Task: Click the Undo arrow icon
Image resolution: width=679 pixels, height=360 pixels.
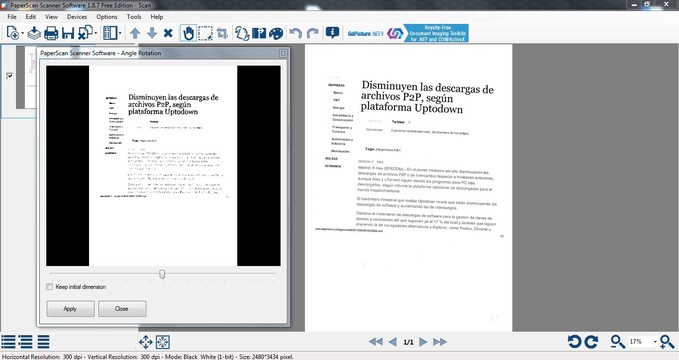Action: point(295,33)
